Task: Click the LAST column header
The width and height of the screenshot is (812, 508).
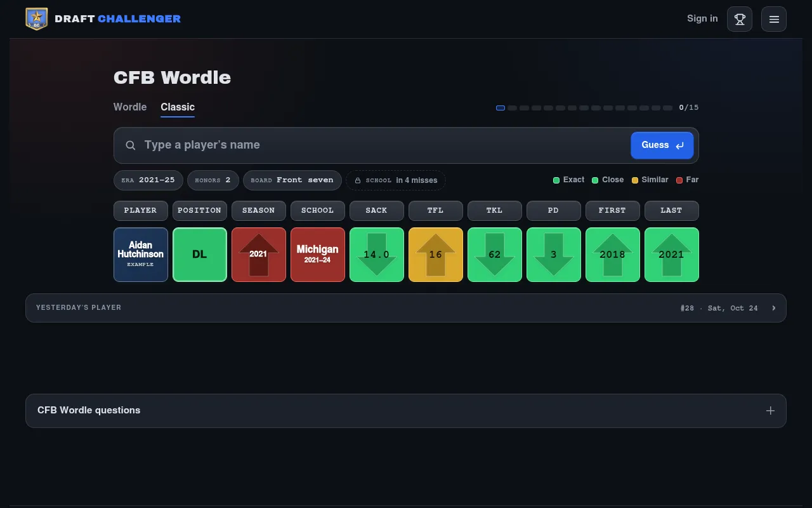Action: [672, 211]
